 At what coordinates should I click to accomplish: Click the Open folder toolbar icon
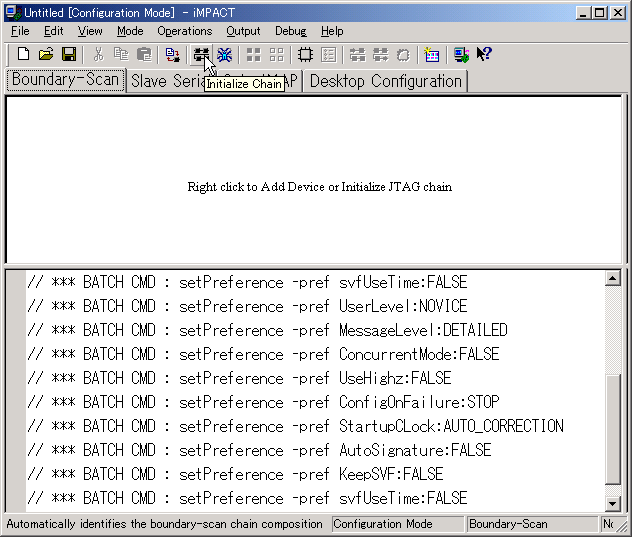coord(46,55)
